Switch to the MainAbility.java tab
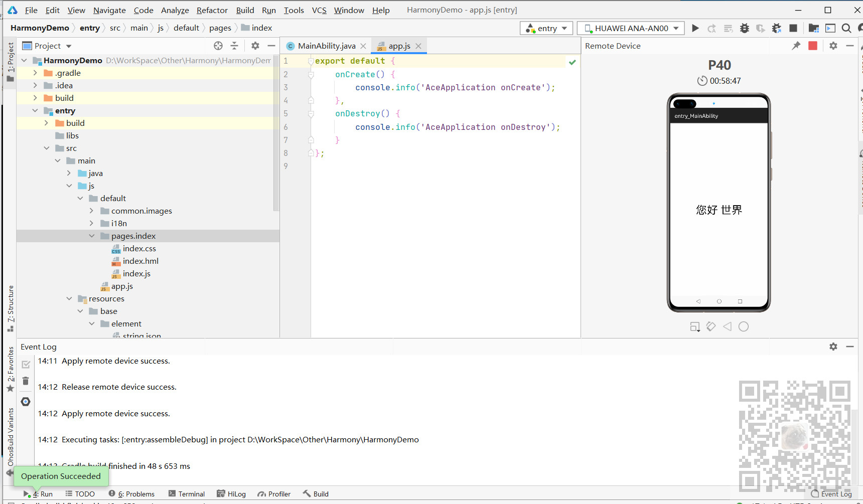863x504 pixels. tap(326, 46)
